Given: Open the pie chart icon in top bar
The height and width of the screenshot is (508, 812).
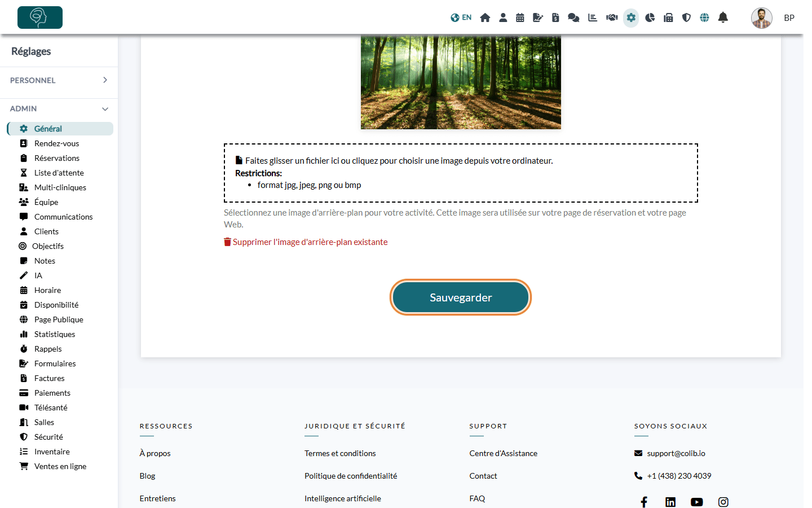Looking at the screenshot, I should coord(650,17).
